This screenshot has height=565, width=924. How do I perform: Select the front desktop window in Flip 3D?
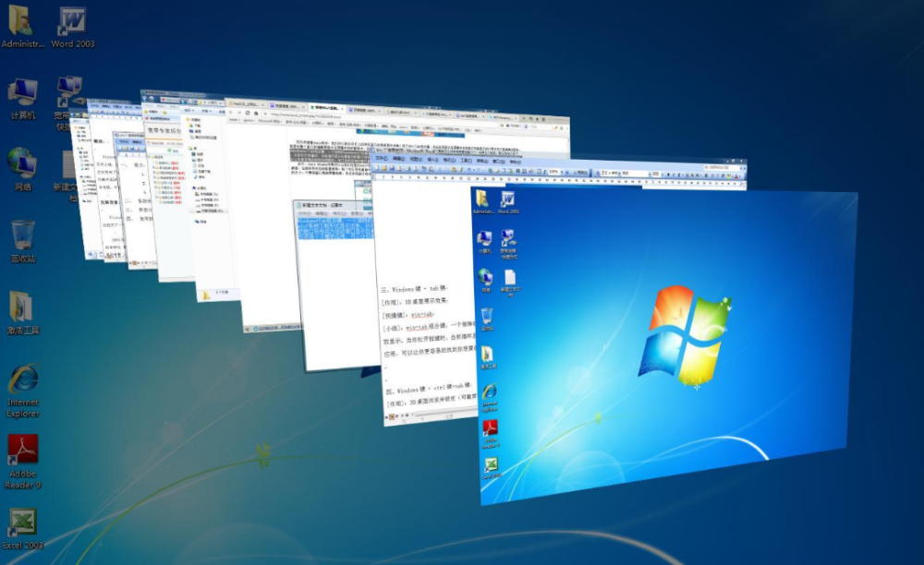click(x=666, y=344)
